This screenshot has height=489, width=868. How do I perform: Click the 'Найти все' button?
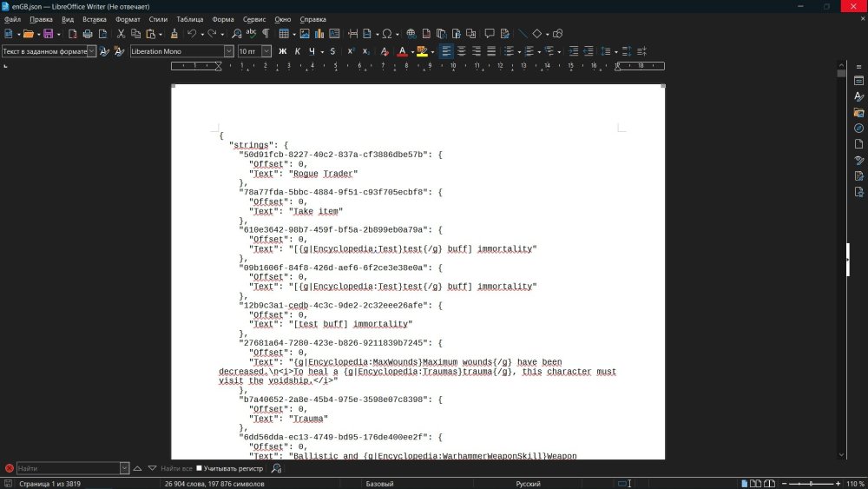point(176,468)
